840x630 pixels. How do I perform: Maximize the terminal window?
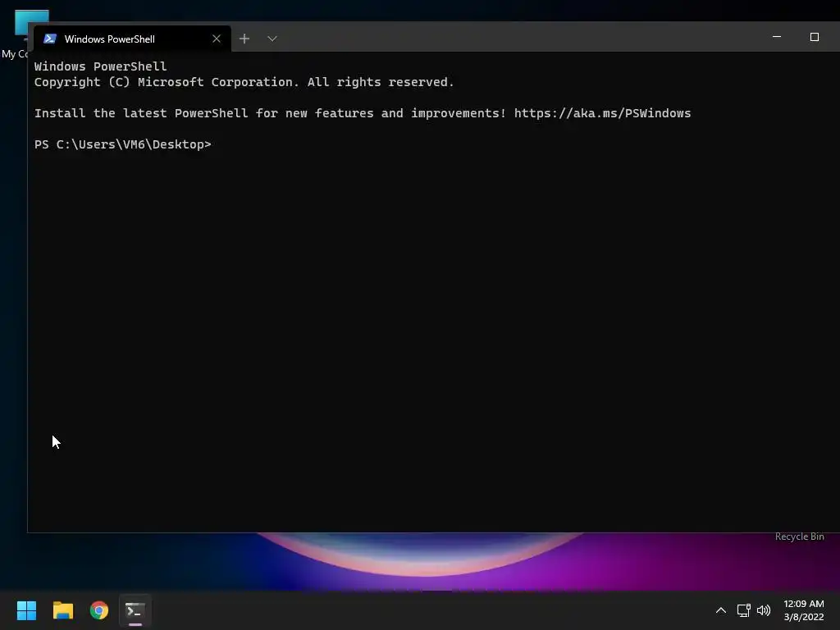click(x=815, y=36)
